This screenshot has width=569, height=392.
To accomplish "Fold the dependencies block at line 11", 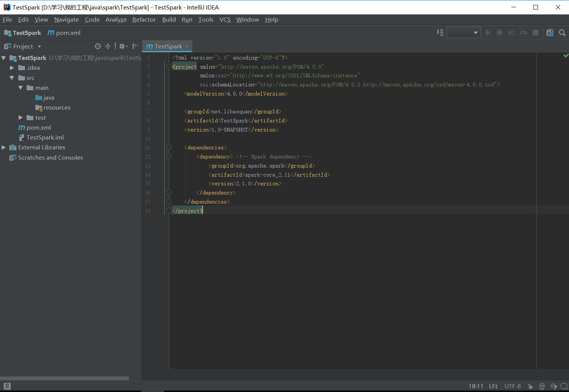I will pyautogui.click(x=169, y=147).
